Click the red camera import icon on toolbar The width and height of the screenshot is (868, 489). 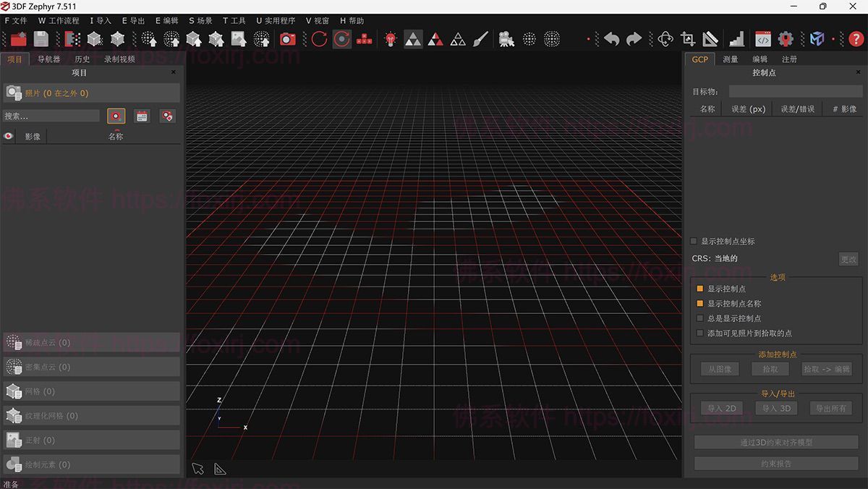[x=288, y=40]
